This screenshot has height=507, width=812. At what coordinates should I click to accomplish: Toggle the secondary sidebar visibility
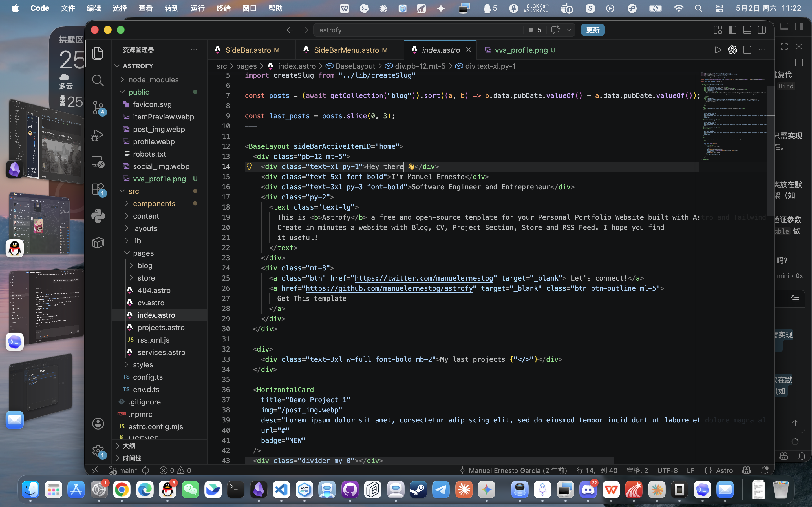pyautogui.click(x=762, y=30)
